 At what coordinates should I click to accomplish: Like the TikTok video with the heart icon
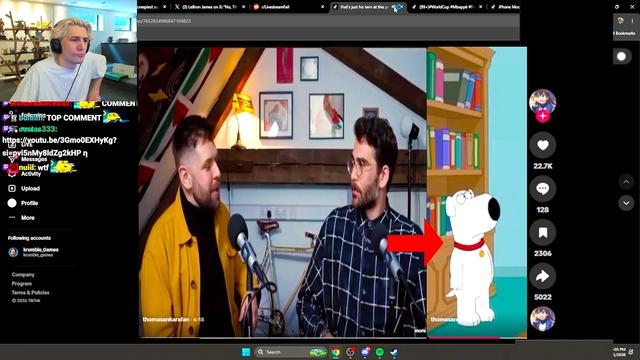[x=542, y=145]
